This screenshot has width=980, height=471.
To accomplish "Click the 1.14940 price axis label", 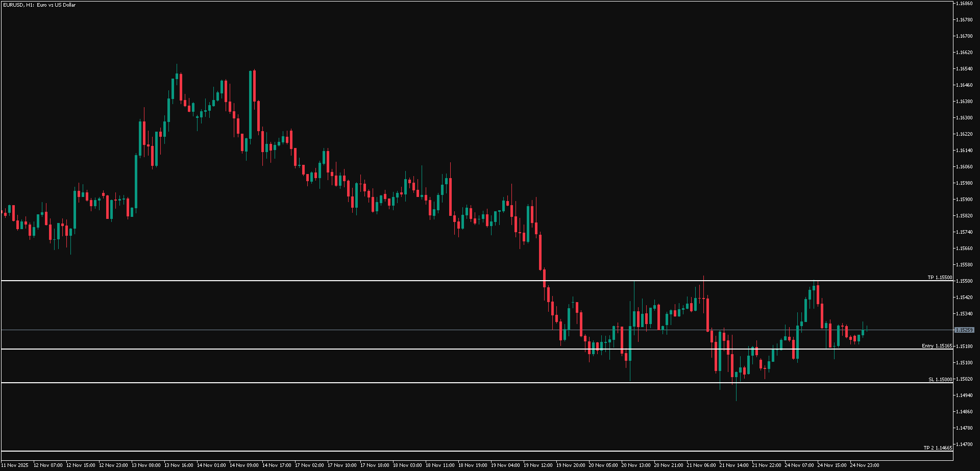I will pos(964,395).
